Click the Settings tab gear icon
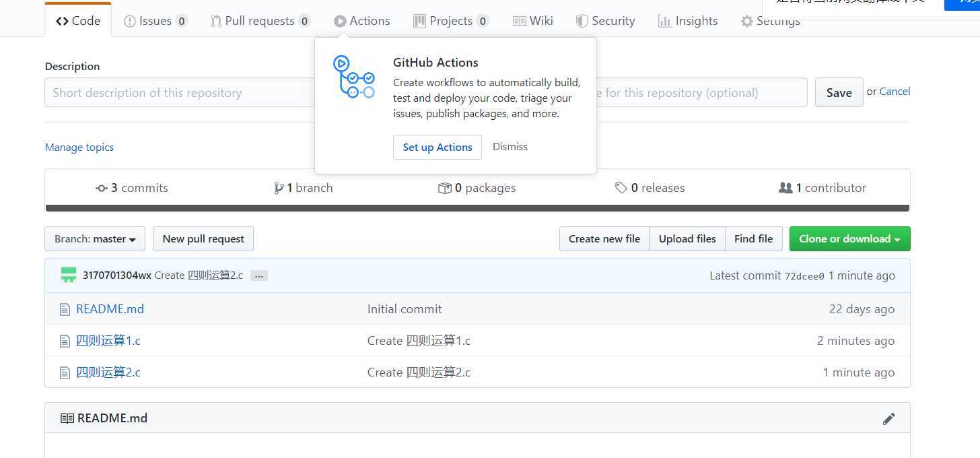The height and width of the screenshot is (458, 980). click(746, 22)
